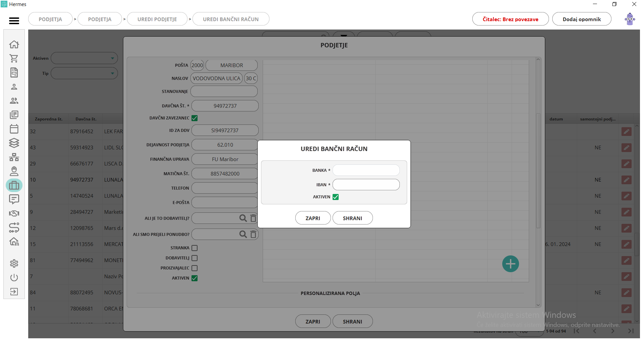
Task: Clear the Ali smo prejeli ponudbo field
Action: click(253, 234)
